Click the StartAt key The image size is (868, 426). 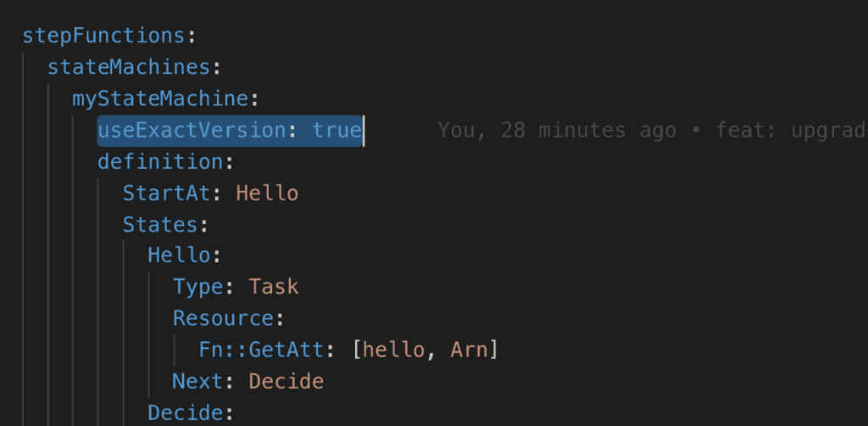(x=166, y=193)
